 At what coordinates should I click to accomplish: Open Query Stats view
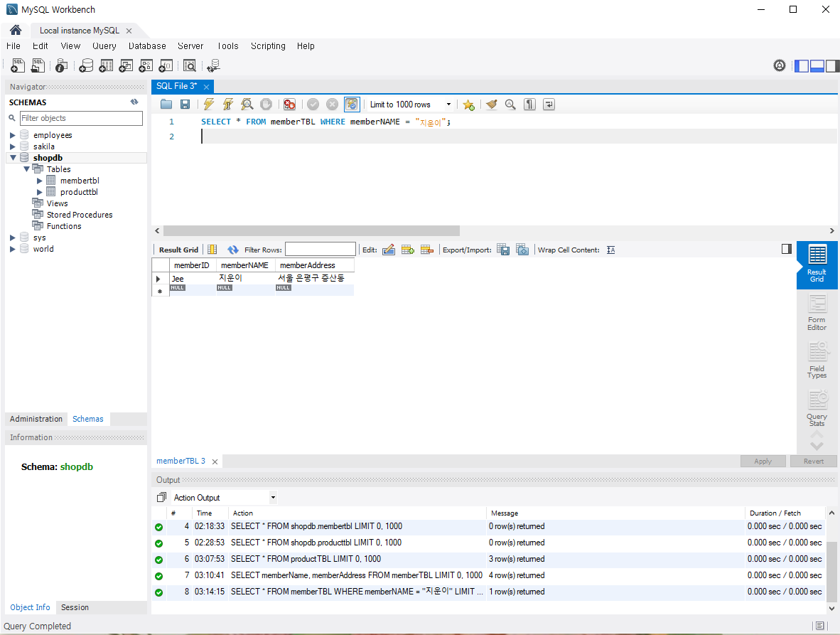(x=817, y=408)
